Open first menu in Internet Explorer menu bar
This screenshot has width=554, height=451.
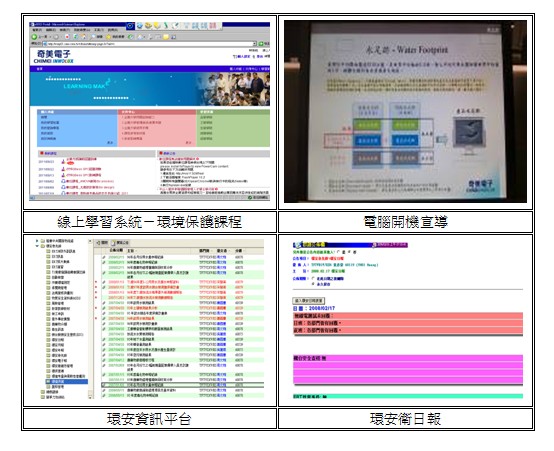pos(37,30)
